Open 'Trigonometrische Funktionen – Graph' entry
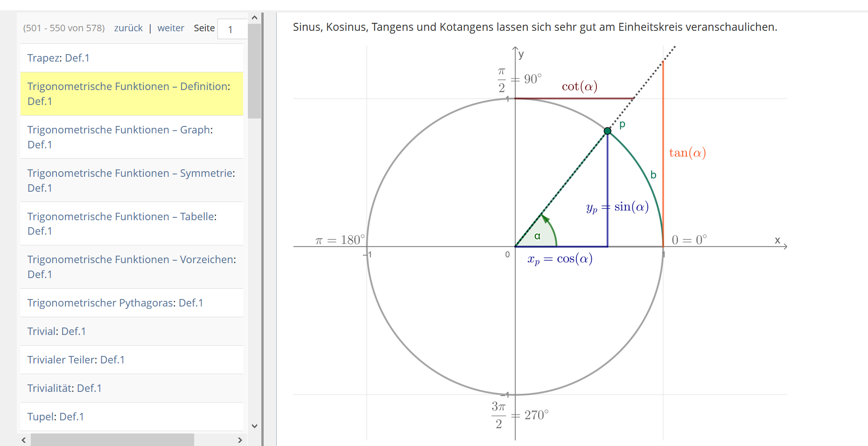This screenshot has height=446, width=868. pos(120,137)
